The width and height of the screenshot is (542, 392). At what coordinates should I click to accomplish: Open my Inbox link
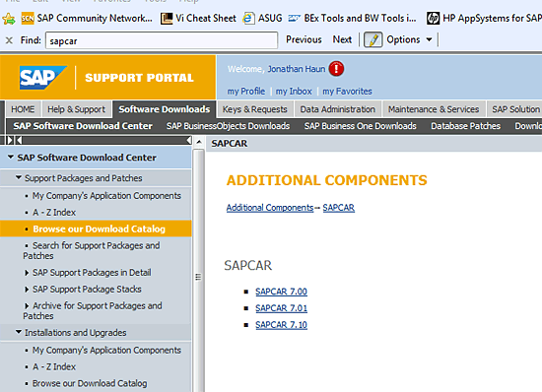pyautogui.click(x=294, y=92)
